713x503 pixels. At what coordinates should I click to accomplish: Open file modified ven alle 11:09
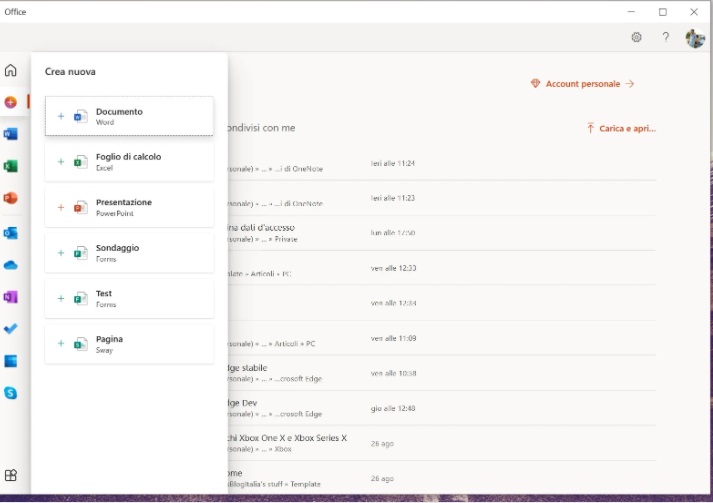pos(441,338)
